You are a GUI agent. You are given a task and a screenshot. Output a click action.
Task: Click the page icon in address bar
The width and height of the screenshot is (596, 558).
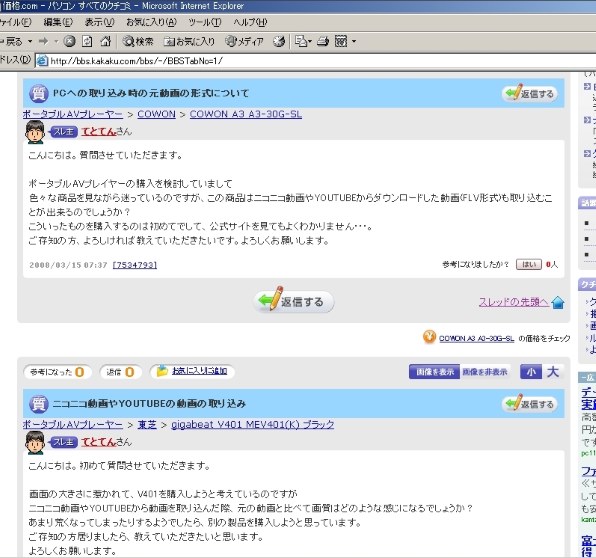[x=42, y=60]
